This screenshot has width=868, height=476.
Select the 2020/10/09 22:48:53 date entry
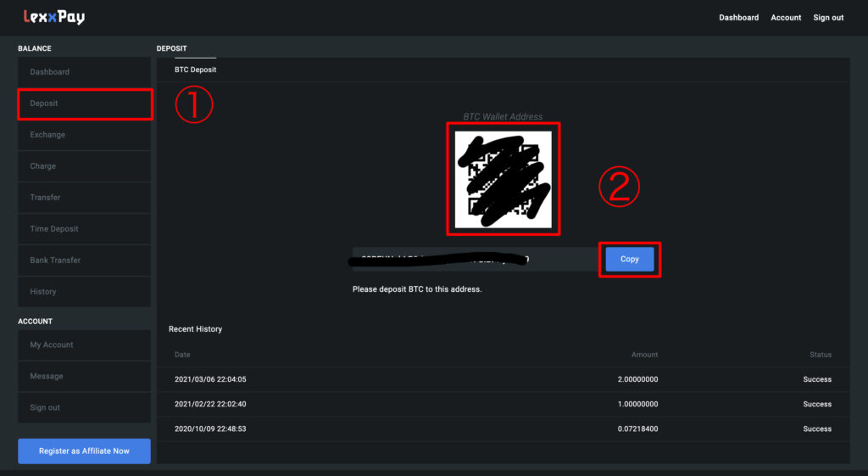coord(210,428)
